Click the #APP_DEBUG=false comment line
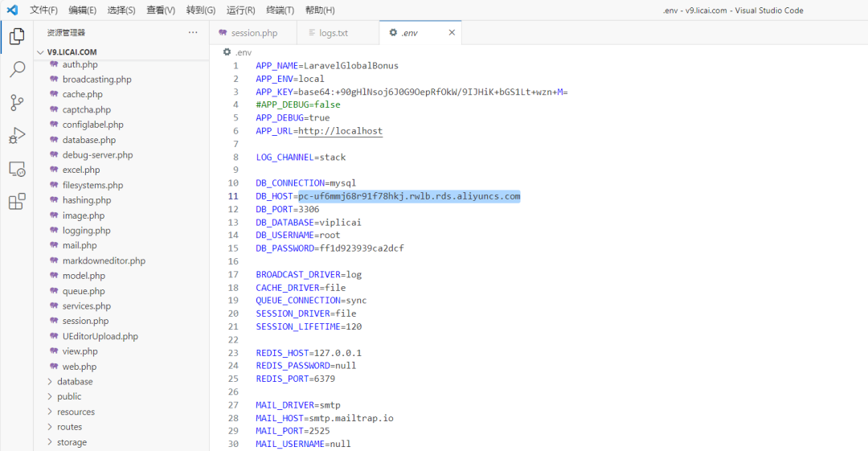 click(298, 105)
